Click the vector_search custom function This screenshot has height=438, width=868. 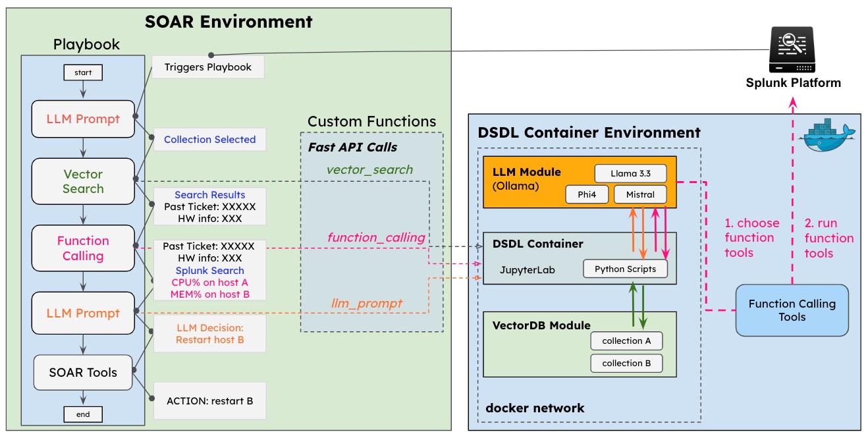pos(369,169)
